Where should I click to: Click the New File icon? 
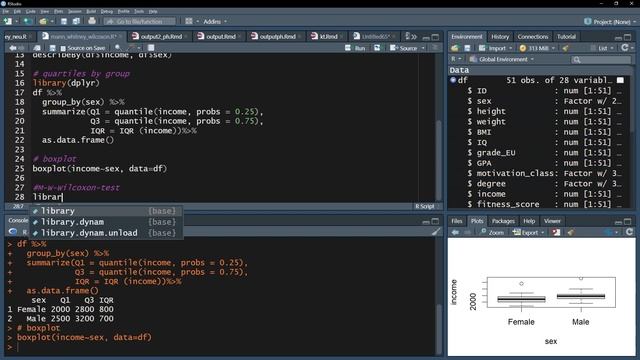(7, 21)
